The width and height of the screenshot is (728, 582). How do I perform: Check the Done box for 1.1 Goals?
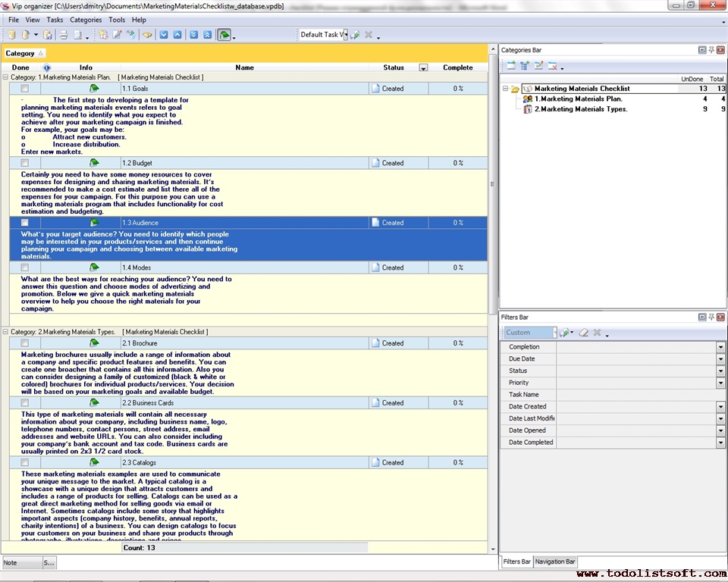[x=25, y=89]
